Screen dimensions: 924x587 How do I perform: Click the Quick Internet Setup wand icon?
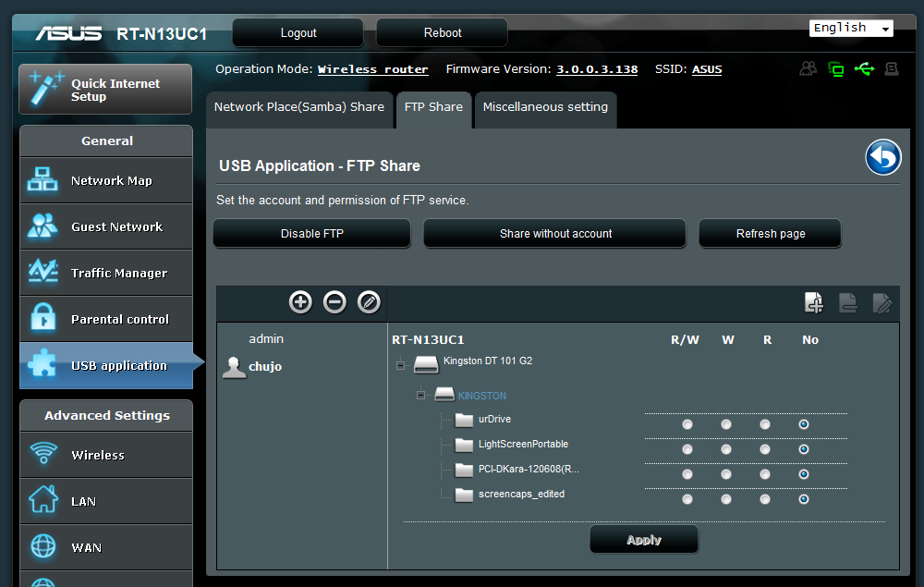point(46,88)
